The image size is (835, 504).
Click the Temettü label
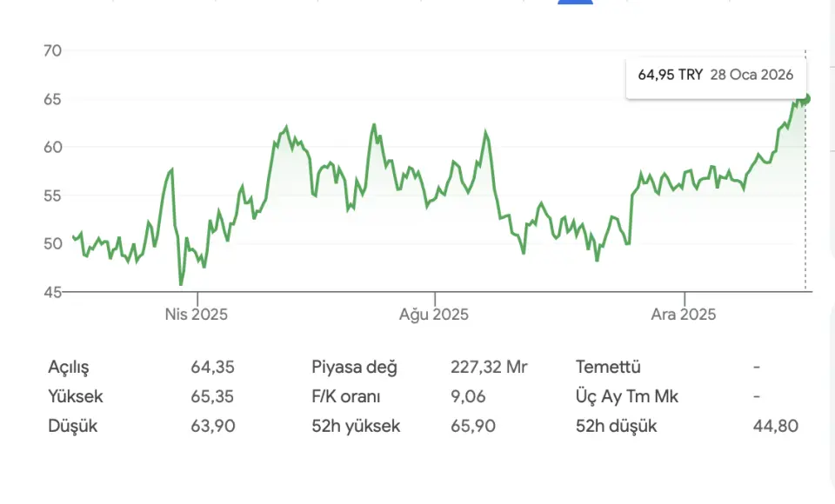(614, 368)
